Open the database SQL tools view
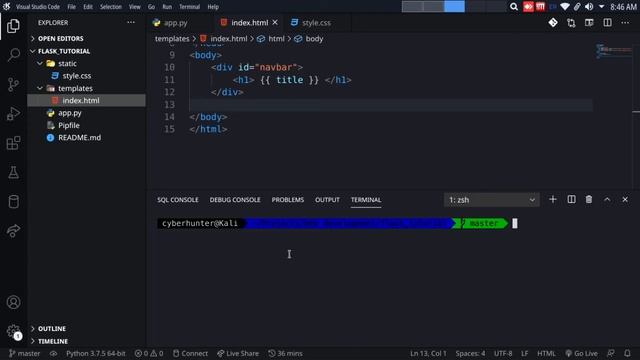 [13, 202]
